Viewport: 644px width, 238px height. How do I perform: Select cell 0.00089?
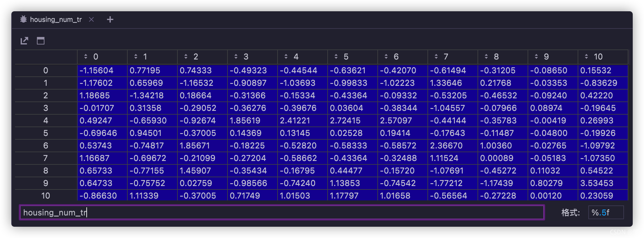503,158
